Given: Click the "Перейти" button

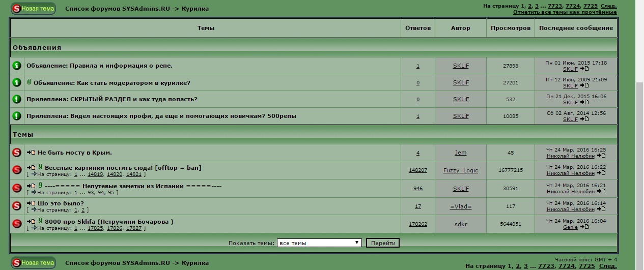Looking at the screenshot, I should (383, 243).
